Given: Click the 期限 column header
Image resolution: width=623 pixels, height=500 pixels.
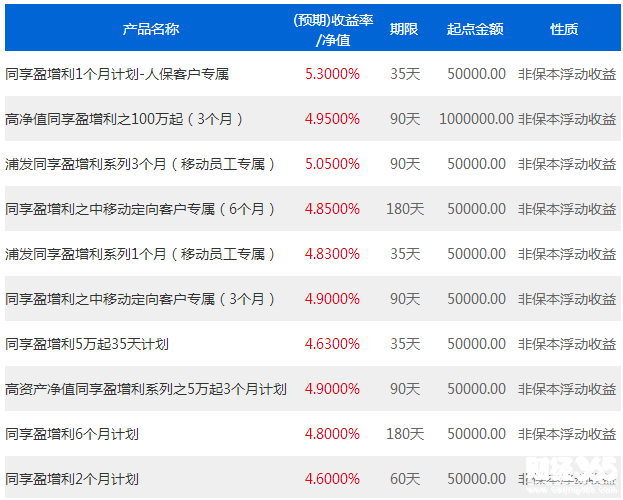Looking at the screenshot, I should [404, 29].
